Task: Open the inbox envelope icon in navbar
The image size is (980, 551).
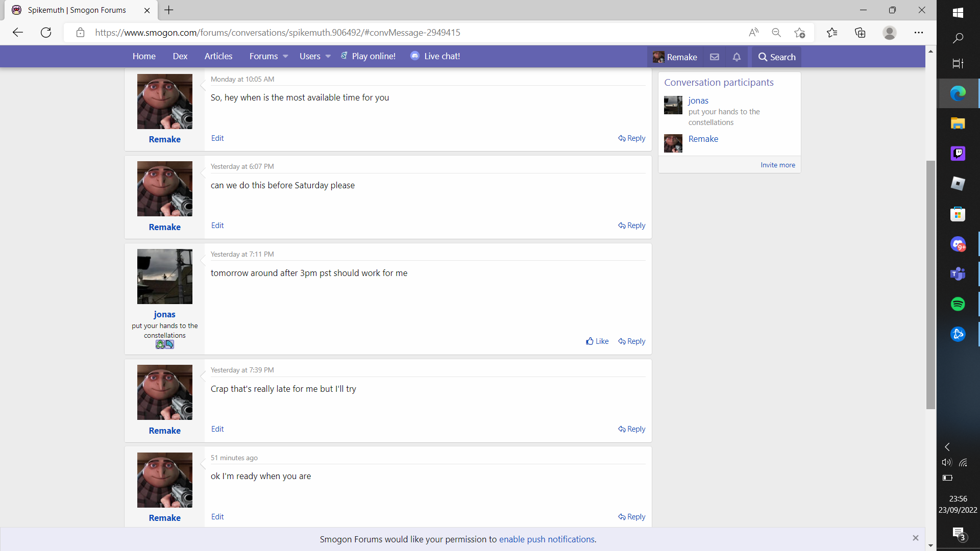Action: (x=715, y=57)
